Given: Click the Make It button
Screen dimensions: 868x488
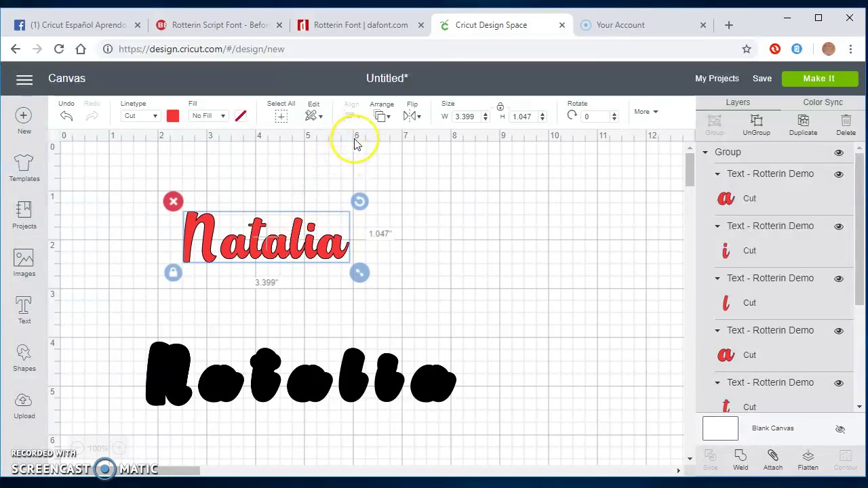Looking at the screenshot, I should tap(818, 79).
